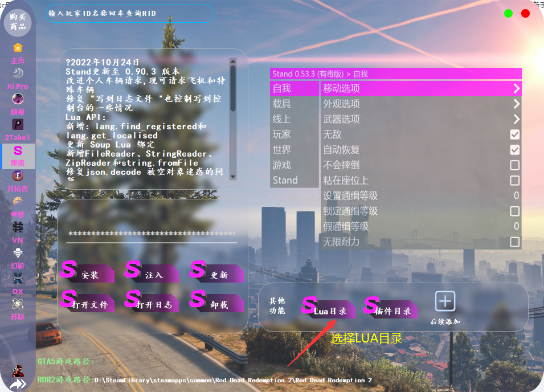
Task: Enable the 无限耐力 stamina checkbox
Action: tap(514, 242)
